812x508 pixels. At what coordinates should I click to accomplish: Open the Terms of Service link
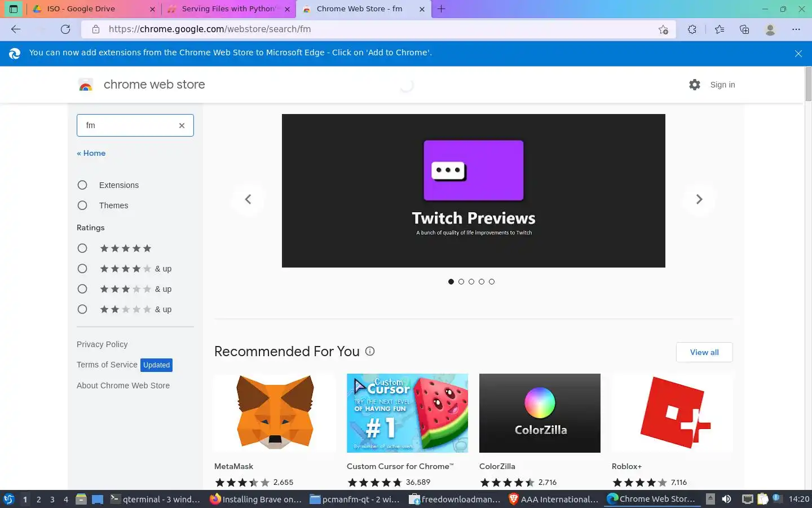point(107,365)
